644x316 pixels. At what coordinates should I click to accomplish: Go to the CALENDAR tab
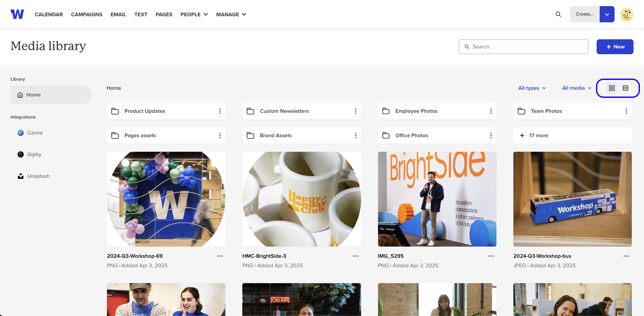click(49, 14)
